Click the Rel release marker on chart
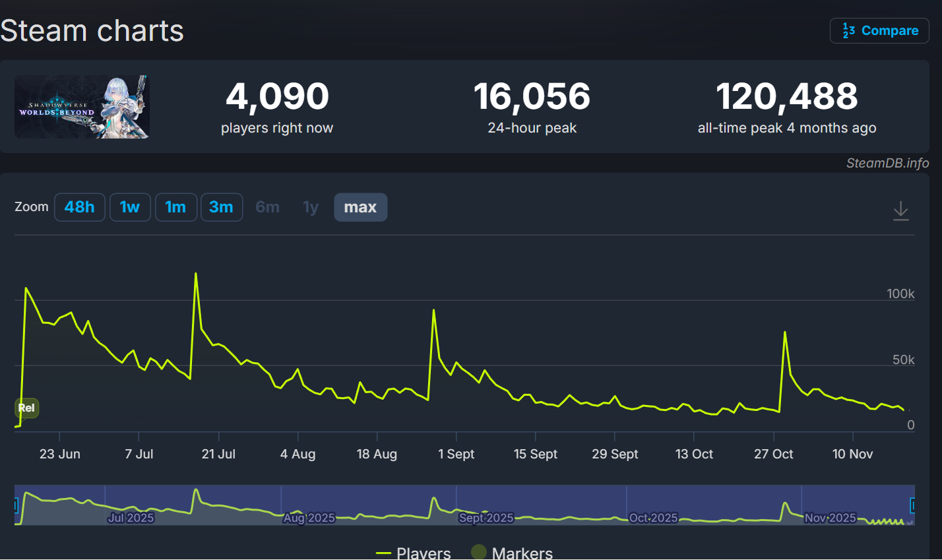Image resolution: width=942 pixels, height=560 pixels. pyautogui.click(x=26, y=408)
